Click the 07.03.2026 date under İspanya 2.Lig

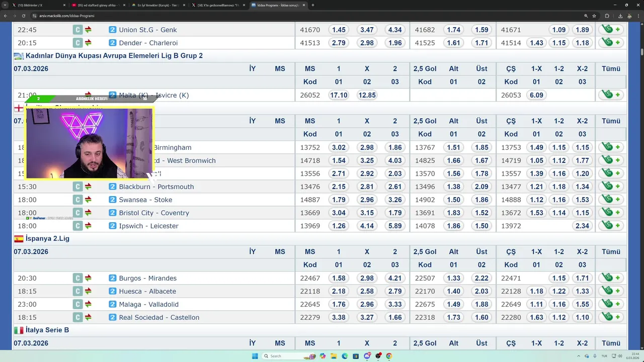tap(31, 252)
